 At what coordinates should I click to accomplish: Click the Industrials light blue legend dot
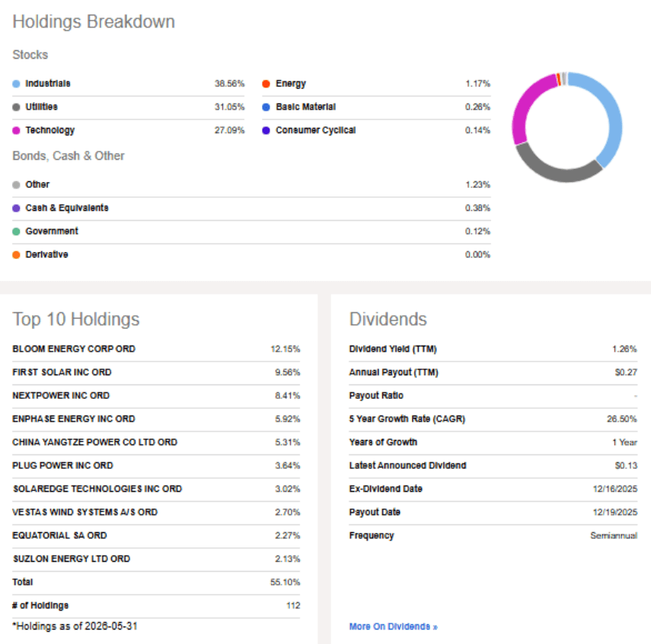click(16, 84)
